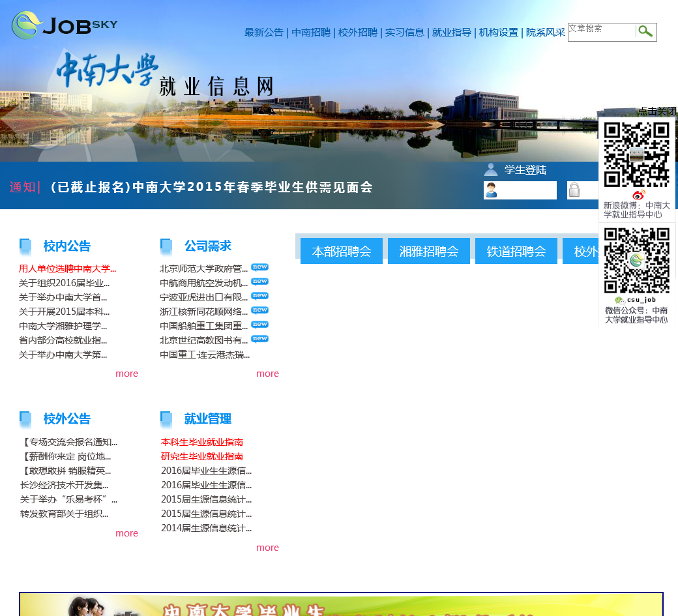Open 关于举办中南大学首 announcement
Screen dimensions: 678x616
[x=63, y=297]
